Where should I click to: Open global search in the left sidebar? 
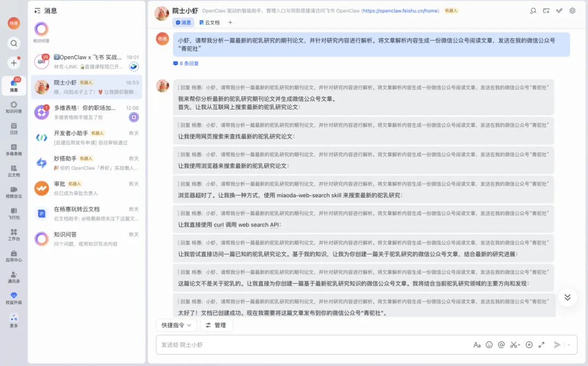[14, 44]
